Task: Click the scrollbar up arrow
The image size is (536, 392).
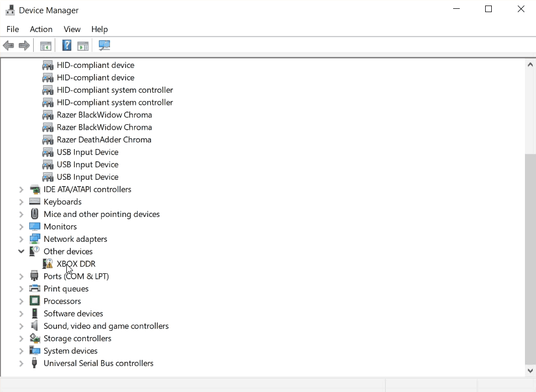Action: tap(530, 65)
